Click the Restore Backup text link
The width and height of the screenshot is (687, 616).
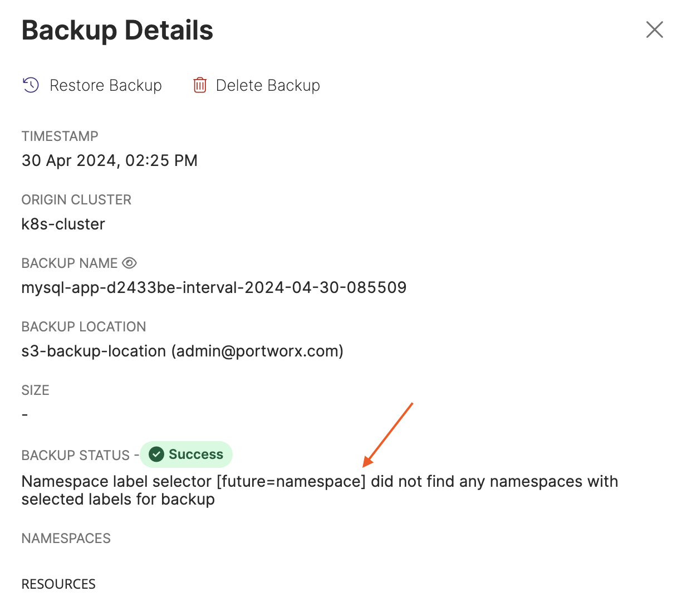pos(106,85)
